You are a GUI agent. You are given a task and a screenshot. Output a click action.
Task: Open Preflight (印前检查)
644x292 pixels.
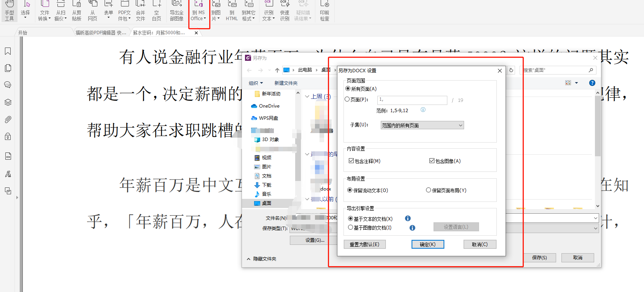coord(324,11)
